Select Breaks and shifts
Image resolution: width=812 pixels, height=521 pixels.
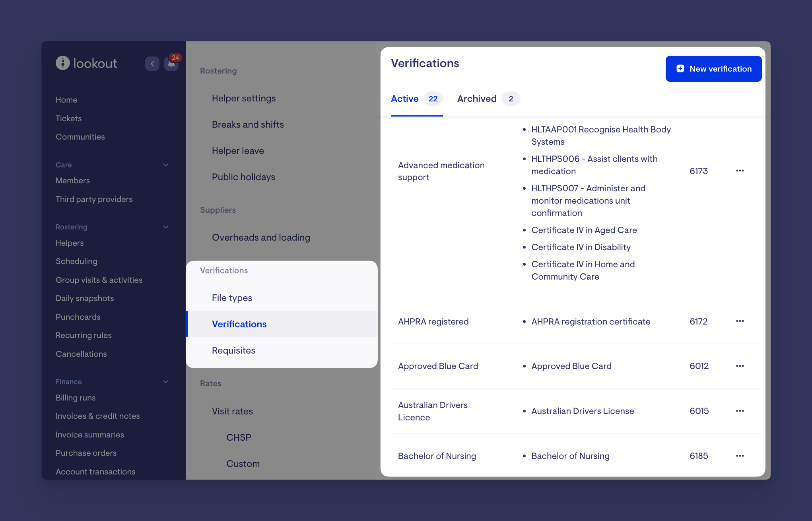248,124
